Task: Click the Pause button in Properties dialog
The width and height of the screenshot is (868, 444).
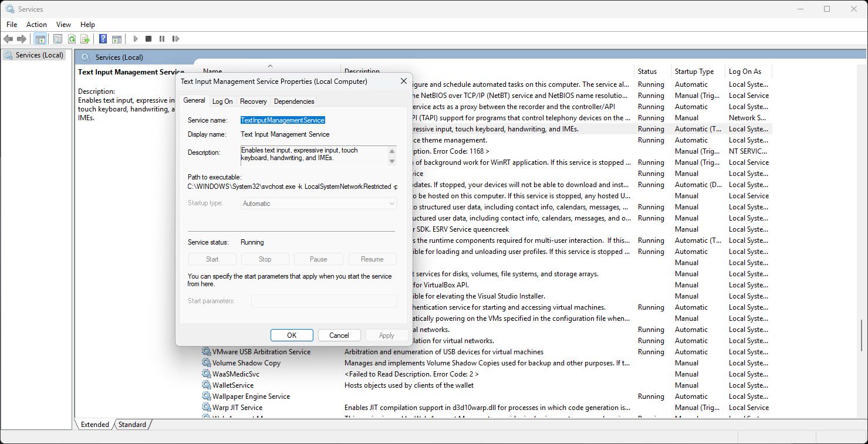Action: click(319, 259)
